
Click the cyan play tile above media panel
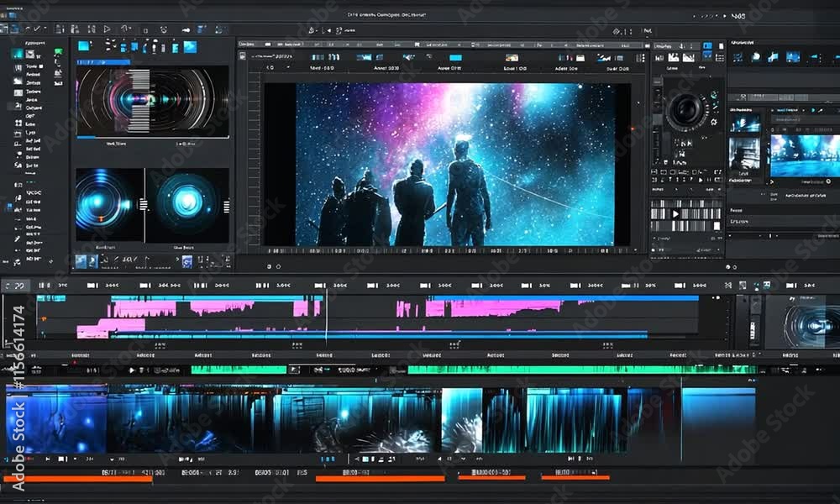click(190, 47)
